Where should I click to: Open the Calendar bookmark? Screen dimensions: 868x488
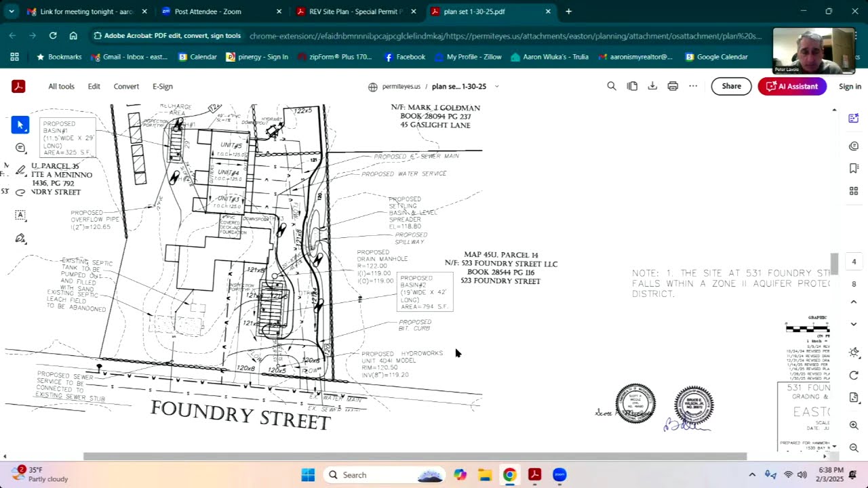pyautogui.click(x=197, y=57)
